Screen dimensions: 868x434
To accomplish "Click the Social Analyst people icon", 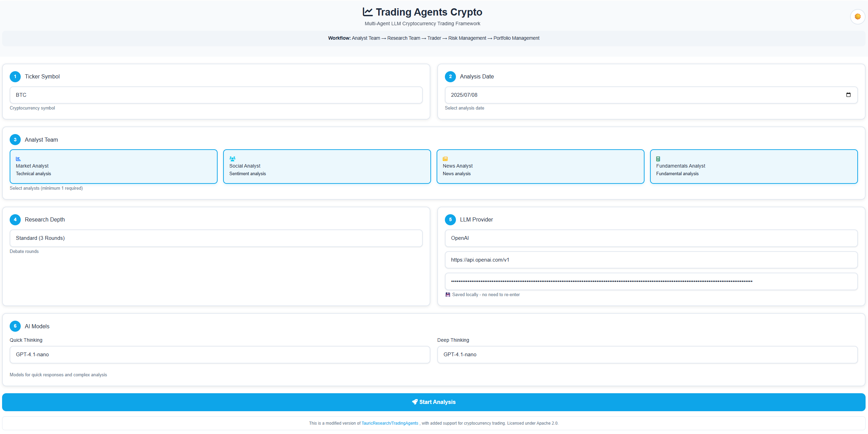I will (232, 159).
